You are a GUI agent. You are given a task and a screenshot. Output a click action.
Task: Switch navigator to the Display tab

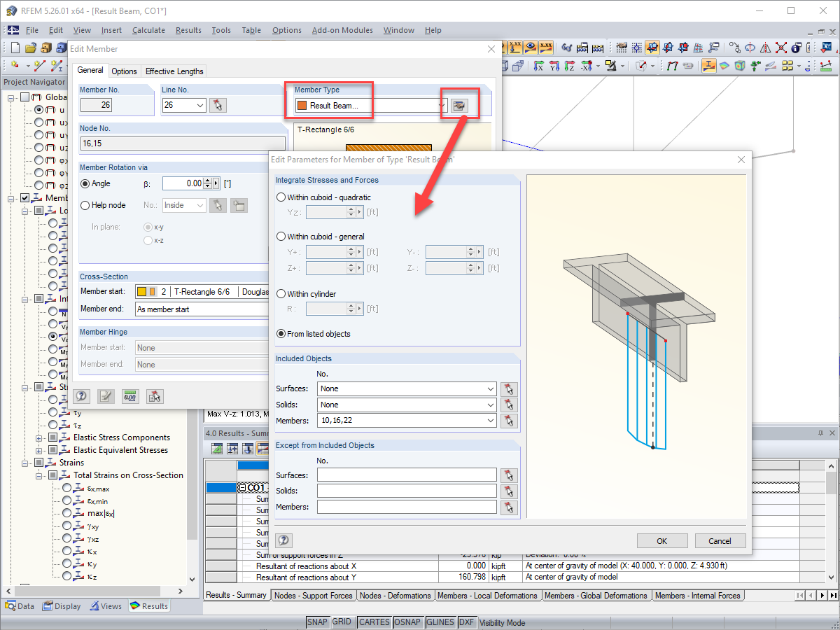pos(62,606)
